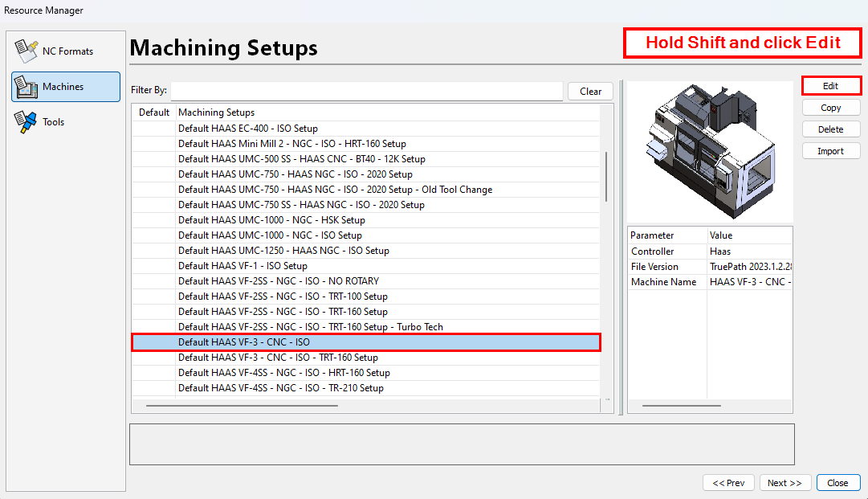The height and width of the screenshot is (499, 868).
Task: Select Default HAAS UMC-500 SS BT40 12K Setup
Action: 366,159
